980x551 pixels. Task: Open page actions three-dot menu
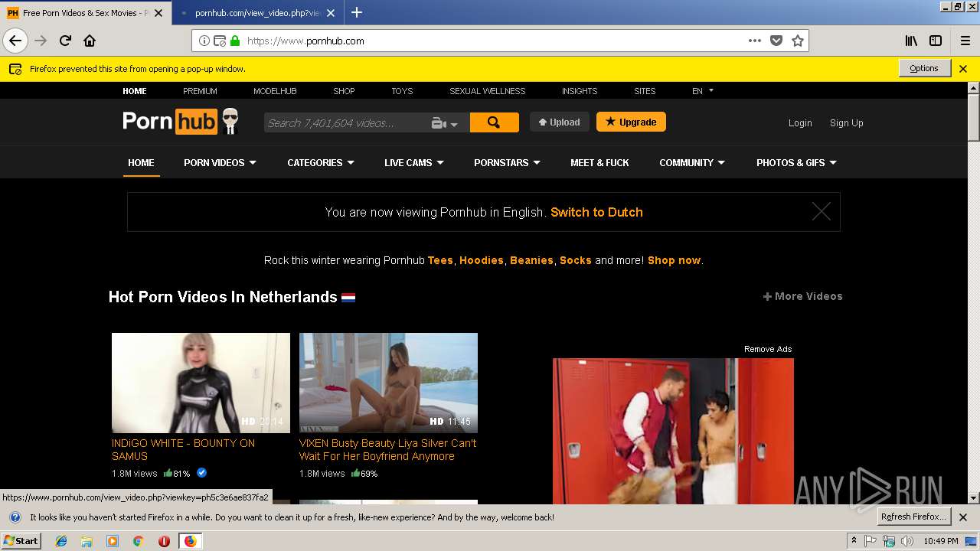[x=755, y=41]
